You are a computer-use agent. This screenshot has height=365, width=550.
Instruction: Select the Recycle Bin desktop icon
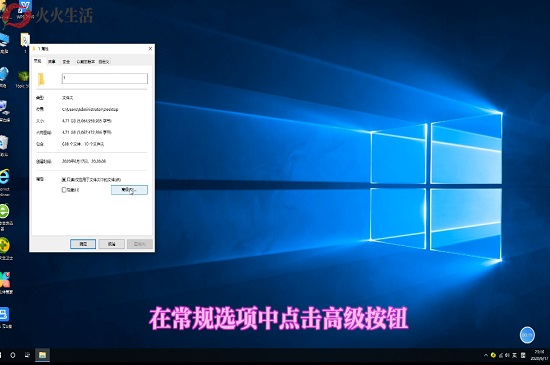(4, 145)
